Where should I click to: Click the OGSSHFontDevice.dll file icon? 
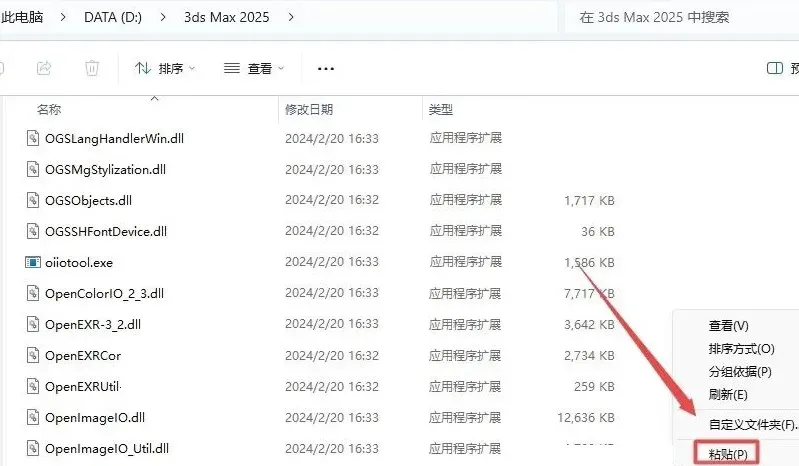tap(33, 231)
